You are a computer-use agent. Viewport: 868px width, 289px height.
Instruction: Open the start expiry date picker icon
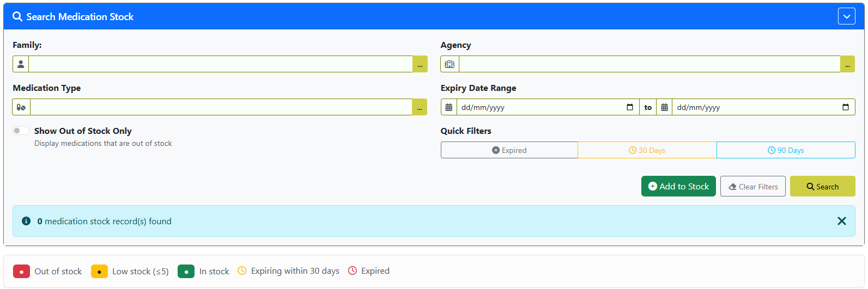coord(630,107)
